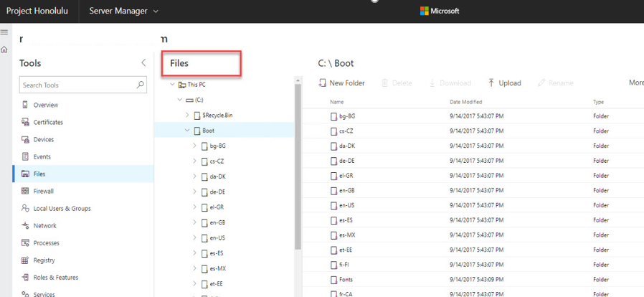Collapse the Tools panel chevron
644x297 pixels.
143,63
